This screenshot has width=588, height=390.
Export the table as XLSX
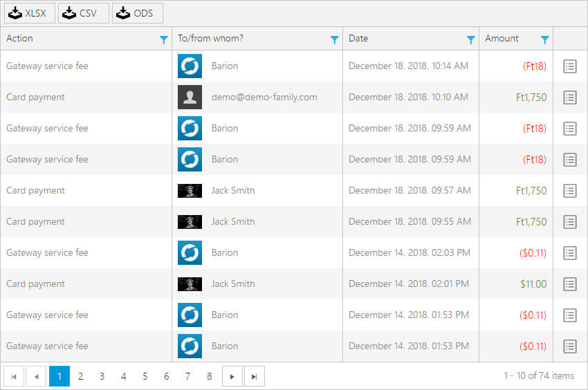tap(29, 13)
